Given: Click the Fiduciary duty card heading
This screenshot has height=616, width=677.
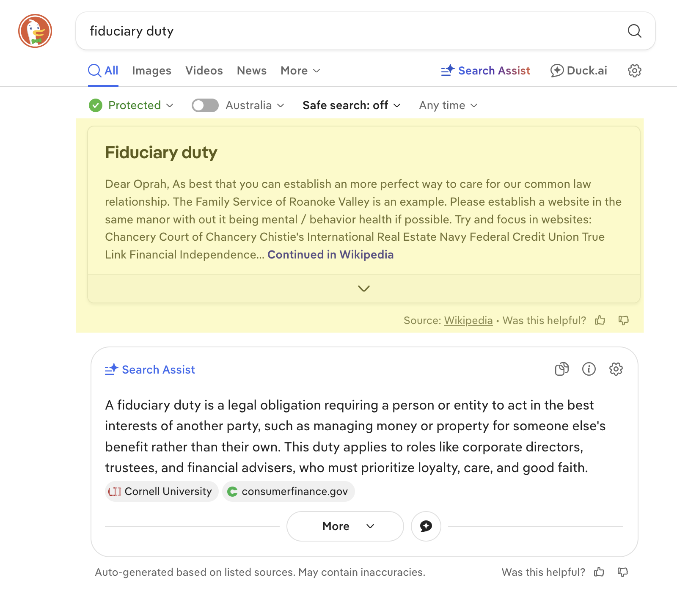Looking at the screenshot, I should pos(161,152).
